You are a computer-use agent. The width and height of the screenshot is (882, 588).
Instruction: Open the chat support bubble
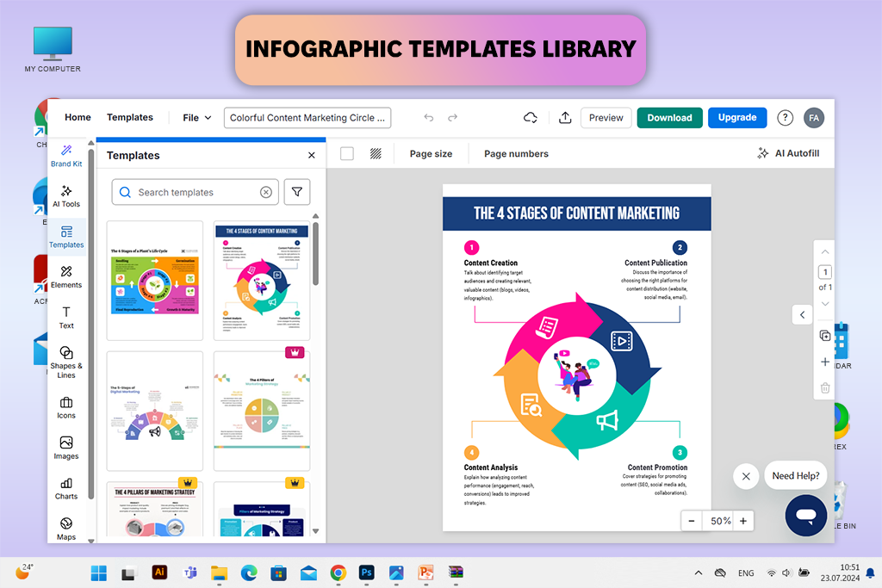pyautogui.click(x=806, y=515)
